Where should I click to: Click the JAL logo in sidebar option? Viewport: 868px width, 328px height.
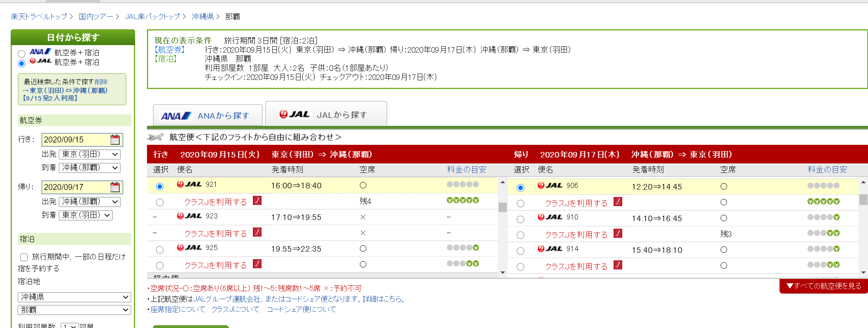(x=40, y=61)
